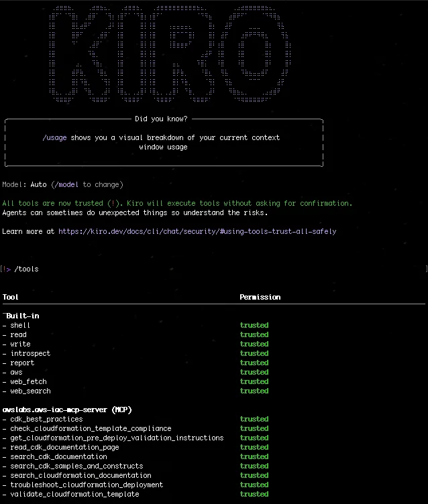Click the trusted status for write
The width and height of the screenshot is (428, 504).
(254, 344)
